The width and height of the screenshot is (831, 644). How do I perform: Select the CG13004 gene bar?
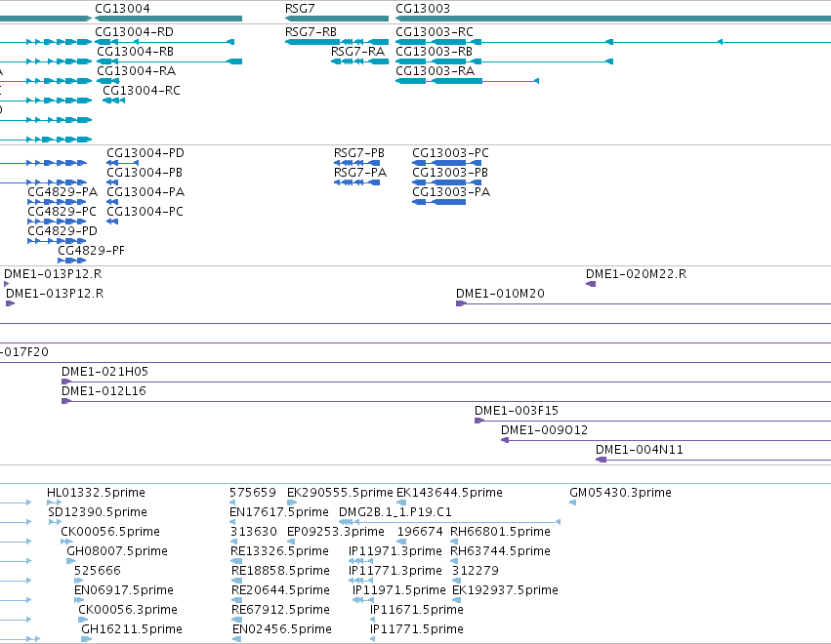pyautogui.click(x=169, y=19)
